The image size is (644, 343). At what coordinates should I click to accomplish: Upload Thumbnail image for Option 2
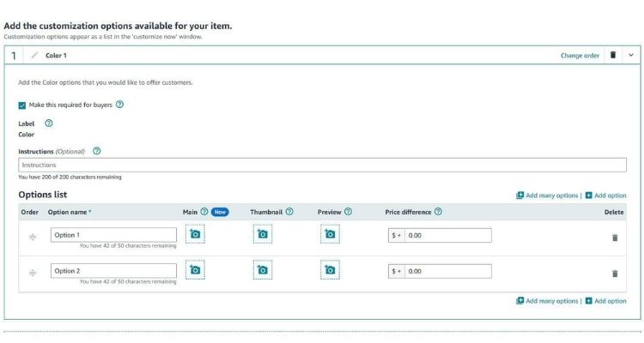click(262, 270)
